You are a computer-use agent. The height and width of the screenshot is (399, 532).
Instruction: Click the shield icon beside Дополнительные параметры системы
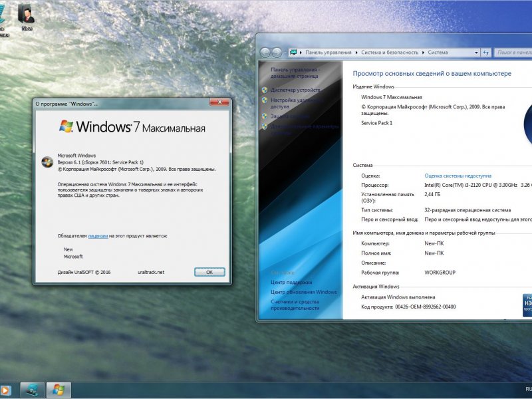(265, 126)
